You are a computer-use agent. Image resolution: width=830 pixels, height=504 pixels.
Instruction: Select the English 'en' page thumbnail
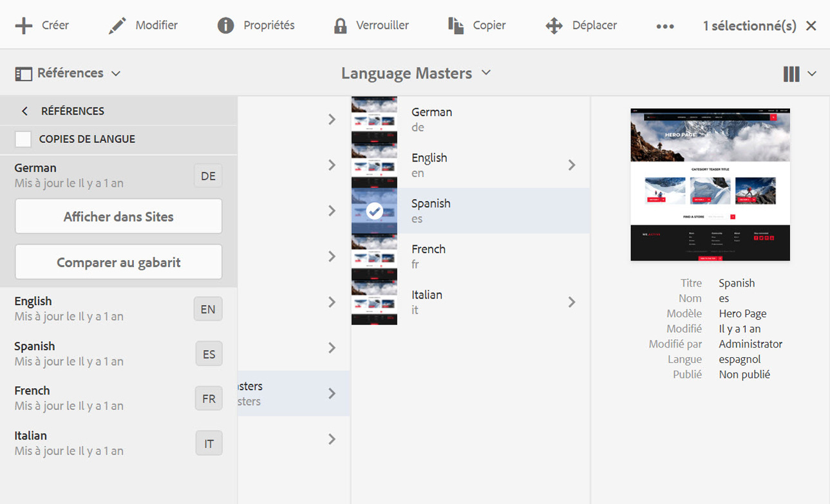coord(374,165)
